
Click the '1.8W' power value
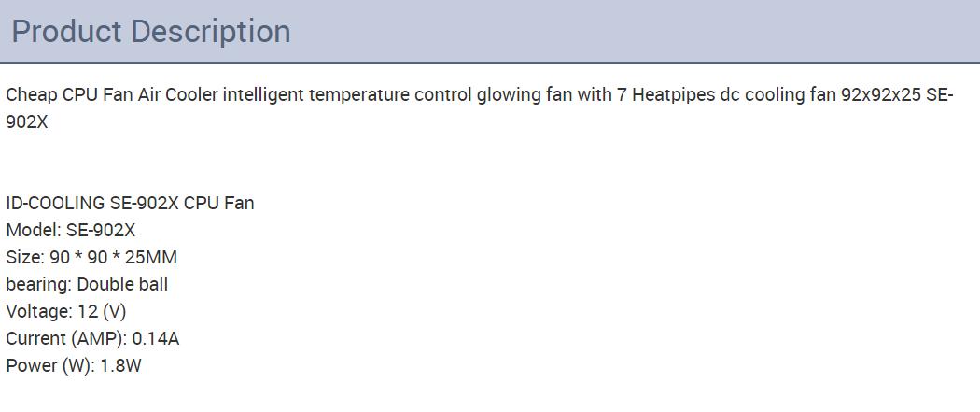[121, 365]
